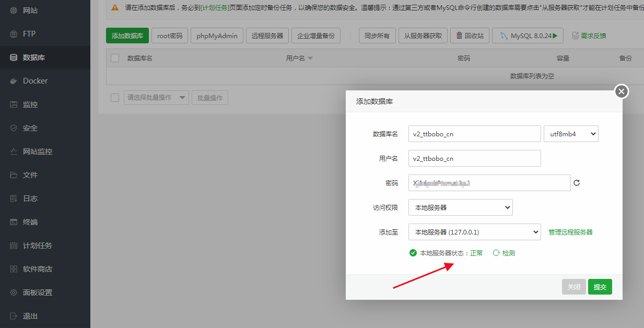
Task: Click the 数据库名 input field
Action: click(475, 134)
